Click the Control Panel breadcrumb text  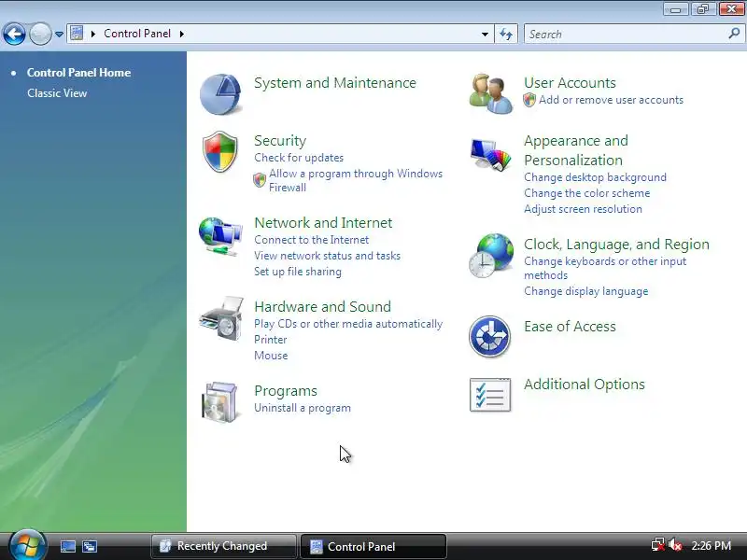coord(137,34)
